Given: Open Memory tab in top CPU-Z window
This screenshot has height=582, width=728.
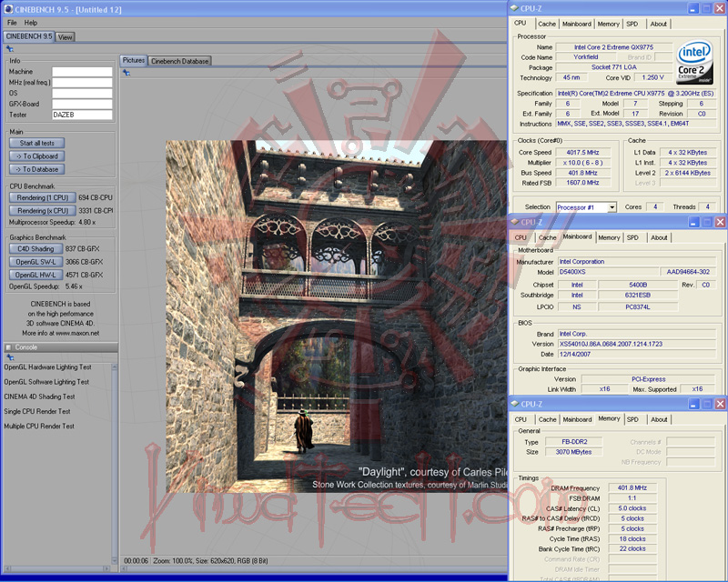Looking at the screenshot, I should (x=608, y=25).
